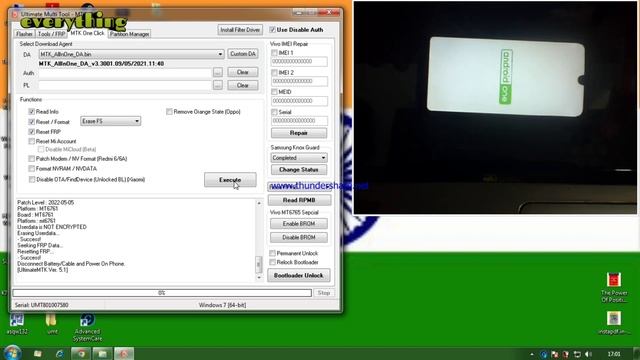Uncheck the Reset FRP checkbox
This screenshot has height=360, width=640.
coord(31,131)
